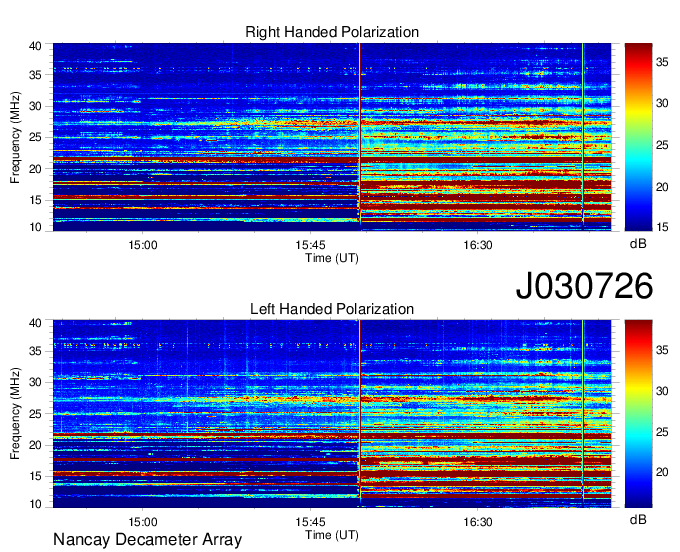Click the 20 dB value on bottom colorbar
The width and height of the screenshot is (680, 552).
(662, 472)
